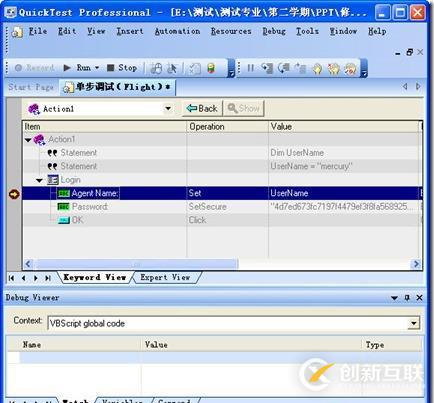Image resolution: width=434 pixels, height=403 pixels.
Task: Collapse the Login tree node
Action: coord(39,180)
